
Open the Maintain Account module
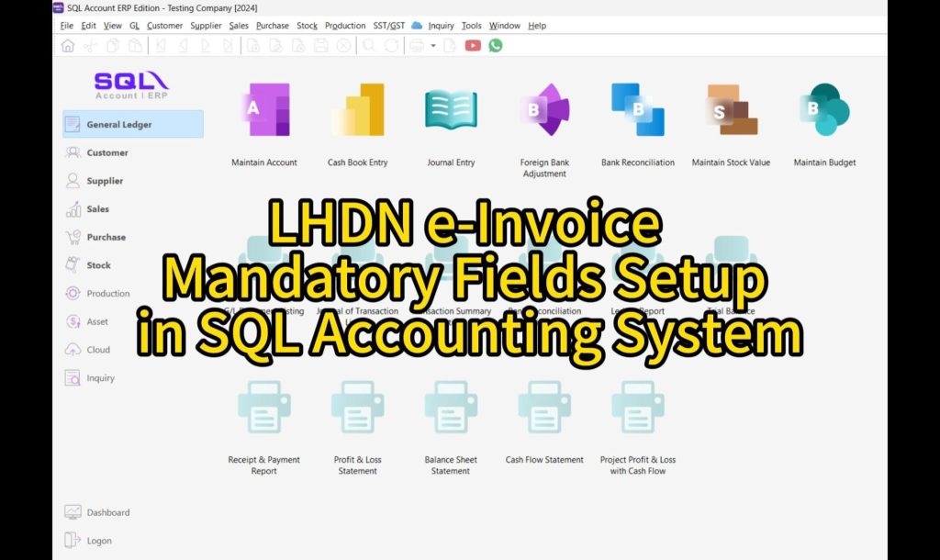[264, 125]
